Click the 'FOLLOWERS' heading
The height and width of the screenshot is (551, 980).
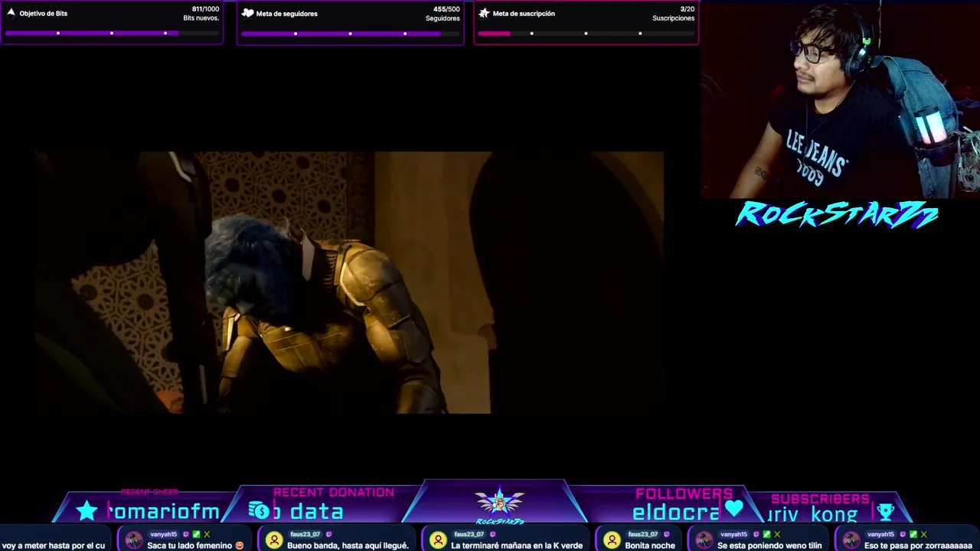[684, 494]
